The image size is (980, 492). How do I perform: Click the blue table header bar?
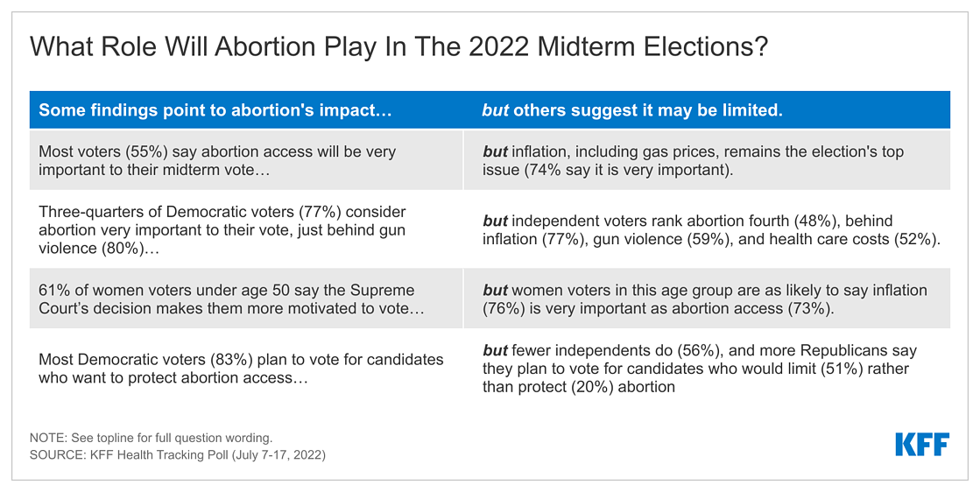[x=490, y=110]
